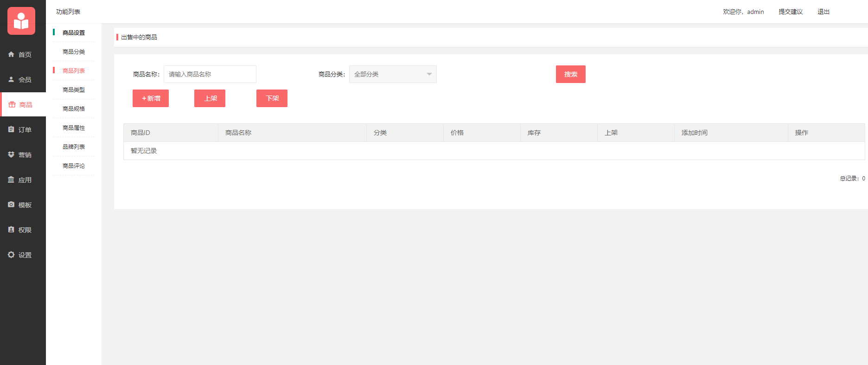Click the clipboard icon for 订单
868x365 pixels.
click(11, 129)
